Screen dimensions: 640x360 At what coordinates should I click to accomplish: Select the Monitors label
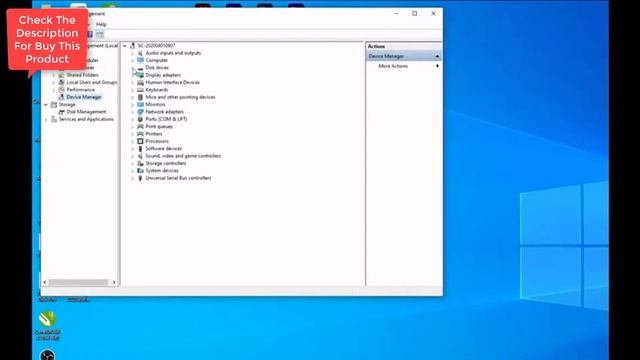156,104
